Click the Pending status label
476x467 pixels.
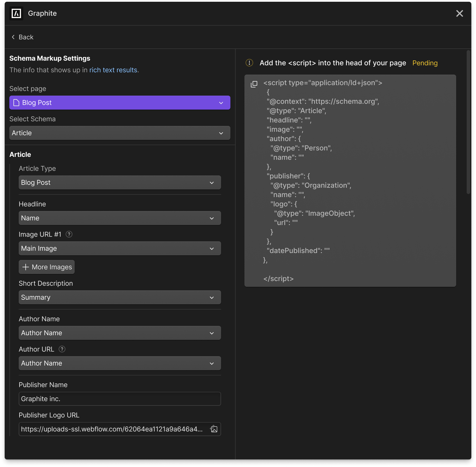[x=425, y=63]
